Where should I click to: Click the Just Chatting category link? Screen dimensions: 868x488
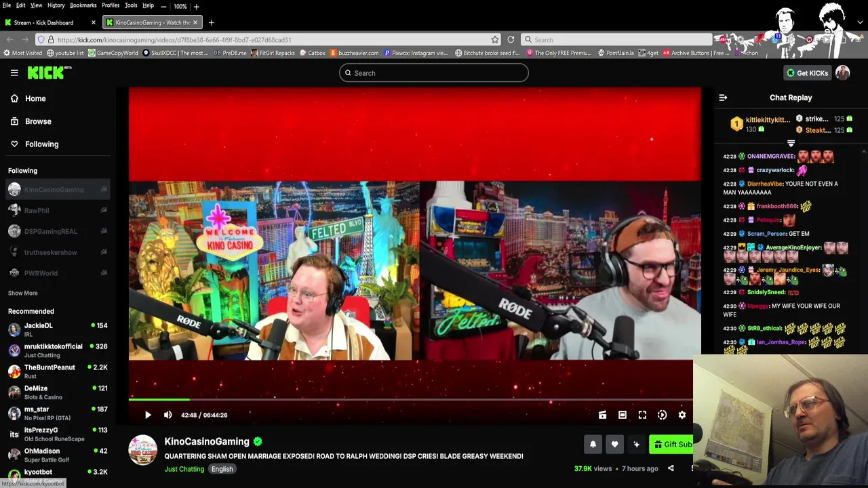pos(184,469)
